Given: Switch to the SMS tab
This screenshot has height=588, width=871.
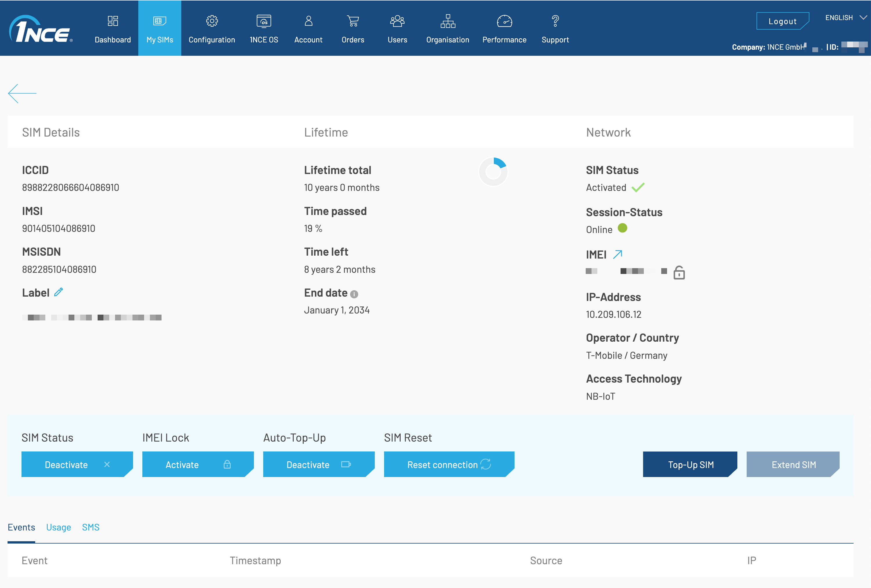Looking at the screenshot, I should click(91, 527).
